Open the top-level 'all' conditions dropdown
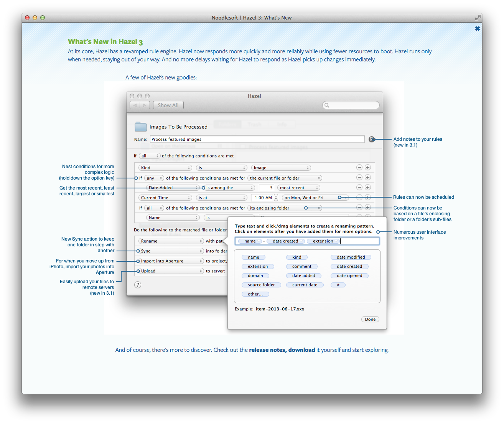The height and width of the screenshot is (424, 504). [x=149, y=156]
